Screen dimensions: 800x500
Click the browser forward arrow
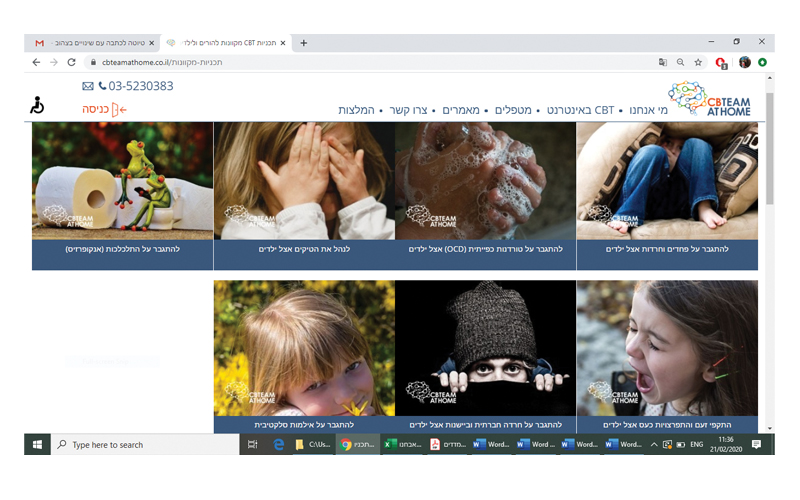point(54,62)
